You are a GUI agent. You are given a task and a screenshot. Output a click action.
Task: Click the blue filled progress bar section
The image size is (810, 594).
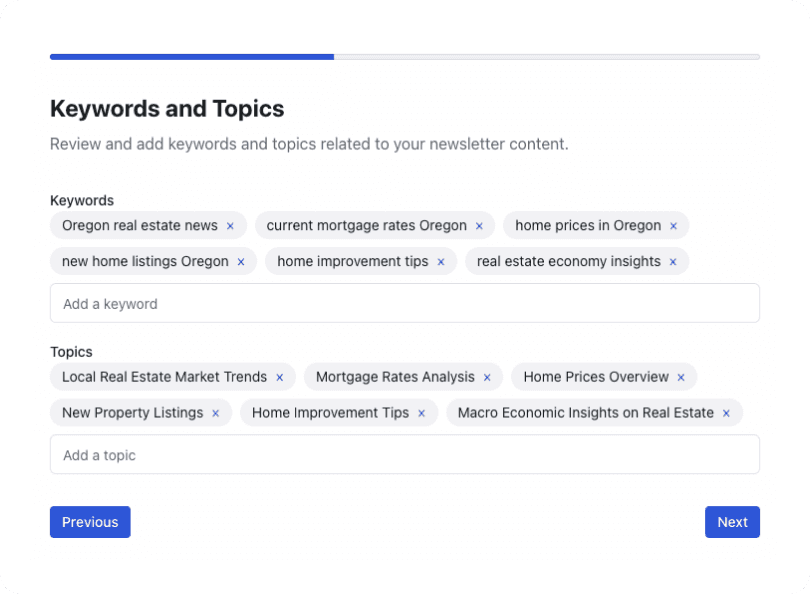(192, 57)
